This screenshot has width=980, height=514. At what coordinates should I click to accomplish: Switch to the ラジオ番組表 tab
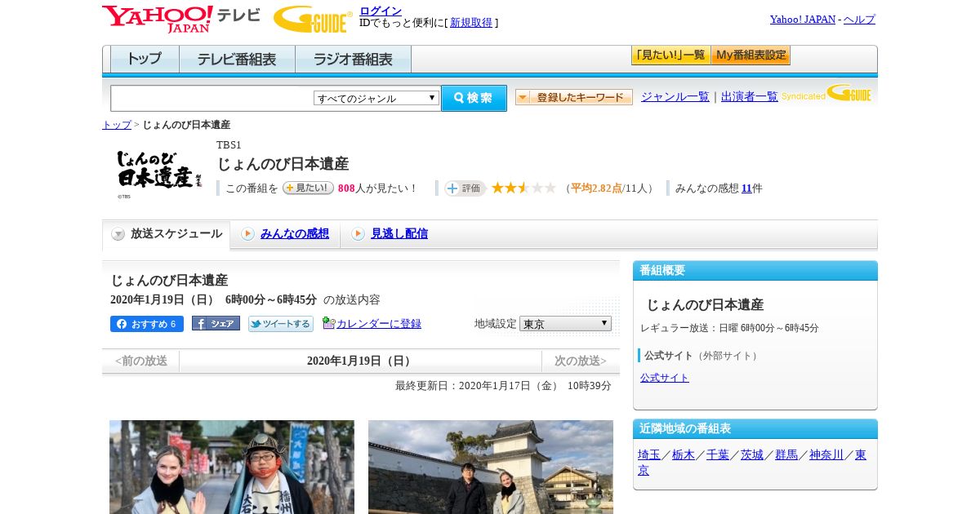(x=353, y=60)
